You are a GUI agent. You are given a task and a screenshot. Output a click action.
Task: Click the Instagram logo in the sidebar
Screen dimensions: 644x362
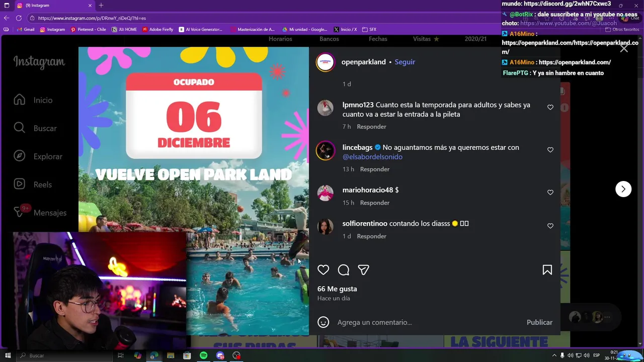pyautogui.click(x=39, y=62)
